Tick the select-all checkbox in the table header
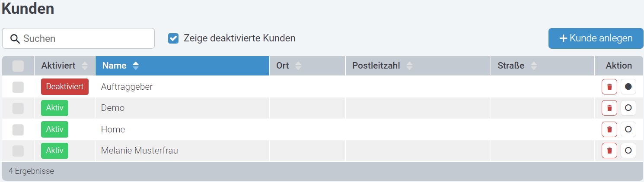 pyautogui.click(x=18, y=66)
